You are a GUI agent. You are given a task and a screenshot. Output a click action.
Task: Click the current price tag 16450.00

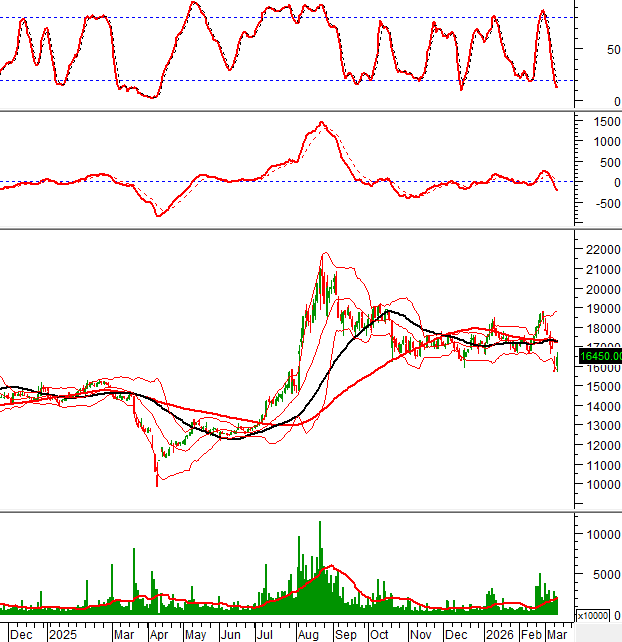click(x=601, y=356)
